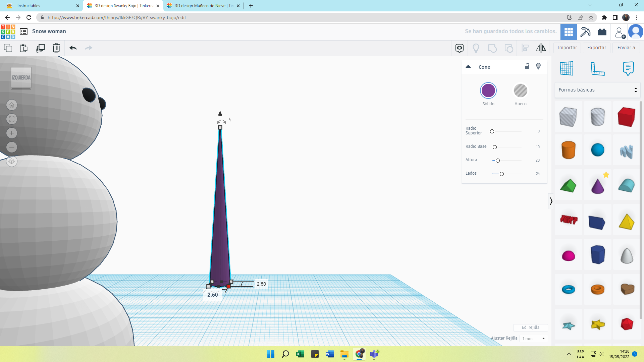Toggle the Cone lock editing icon
This screenshot has width=644, height=362.
click(x=527, y=66)
